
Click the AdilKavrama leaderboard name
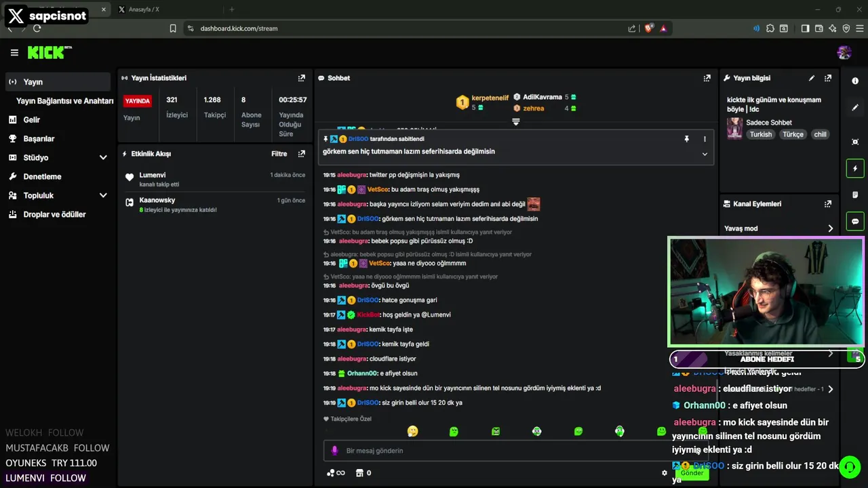542,97
